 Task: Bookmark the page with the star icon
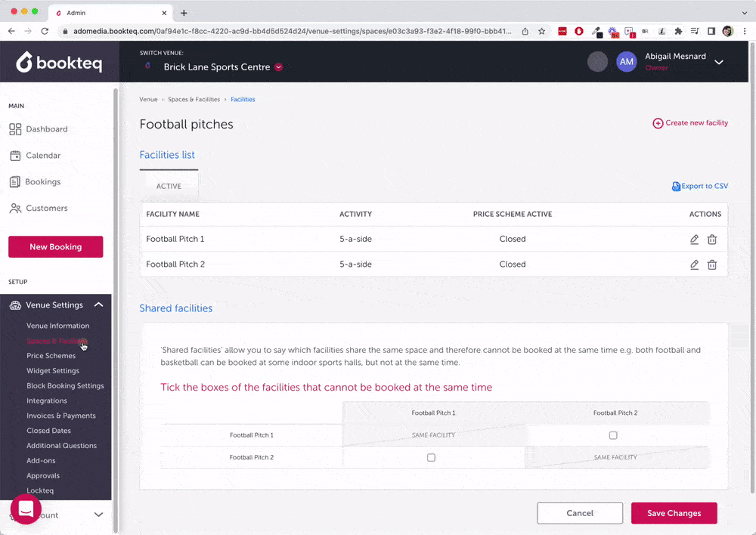[x=542, y=31]
